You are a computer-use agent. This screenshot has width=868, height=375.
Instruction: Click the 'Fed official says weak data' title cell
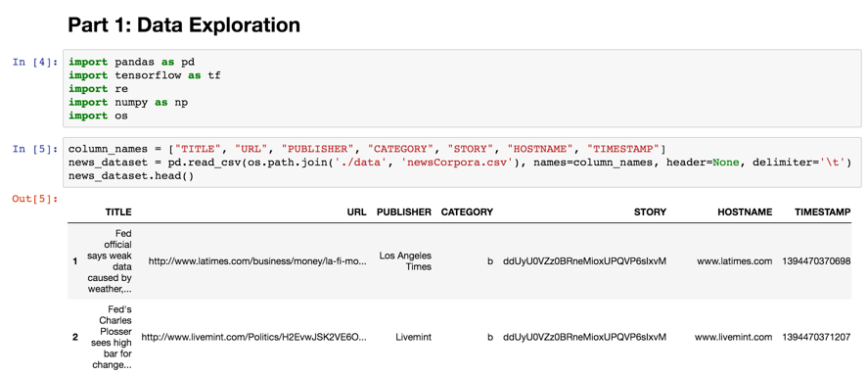click(109, 260)
